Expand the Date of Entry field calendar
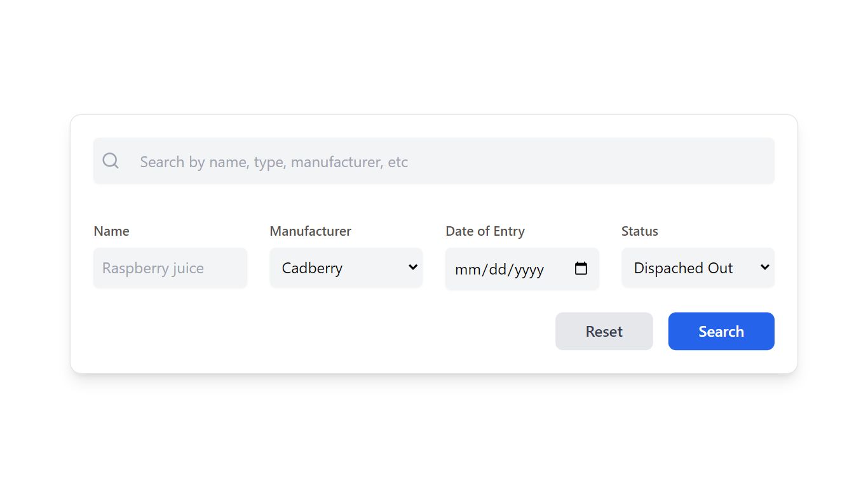The width and height of the screenshot is (868, 488). pos(581,269)
